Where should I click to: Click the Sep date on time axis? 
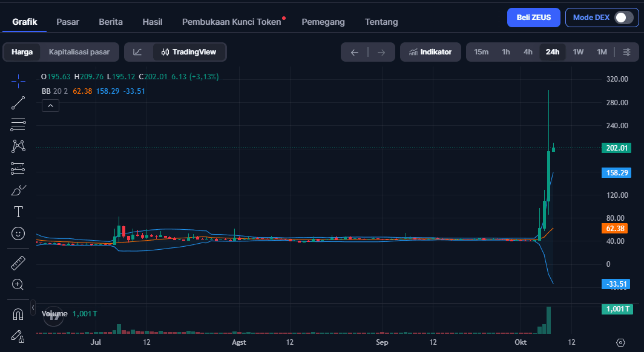click(382, 342)
